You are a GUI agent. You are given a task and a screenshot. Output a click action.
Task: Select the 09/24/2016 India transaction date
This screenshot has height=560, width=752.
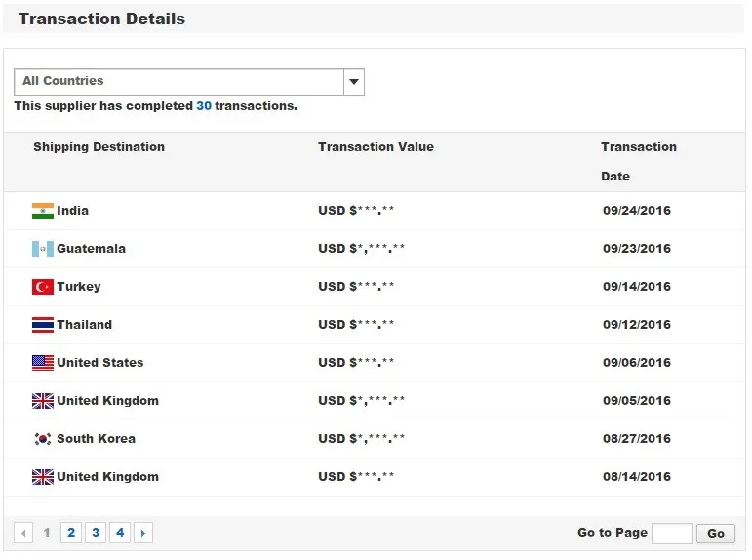(637, 211)
